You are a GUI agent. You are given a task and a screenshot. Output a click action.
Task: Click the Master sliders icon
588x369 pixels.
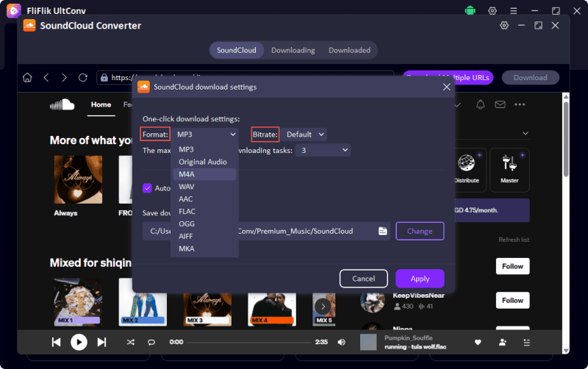coord(509,162)
